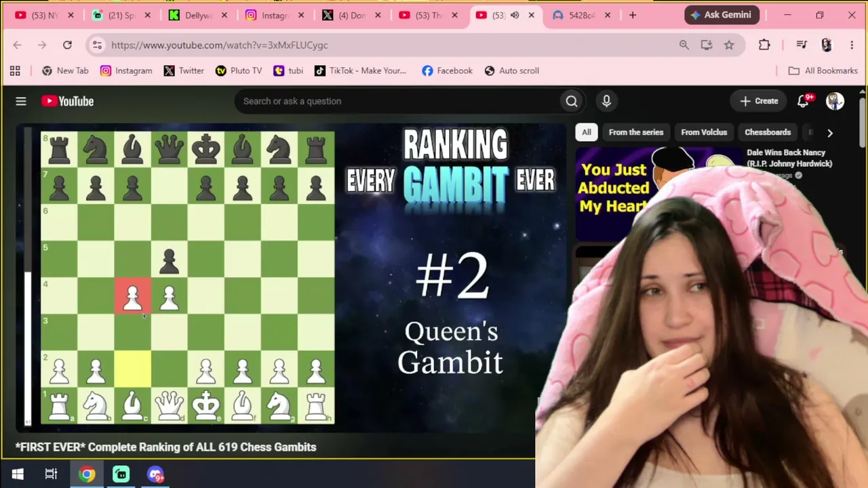Screen dimensions: 868x488
Task: Close the '(53) NY' tab
Action: [x=71, y=15]
